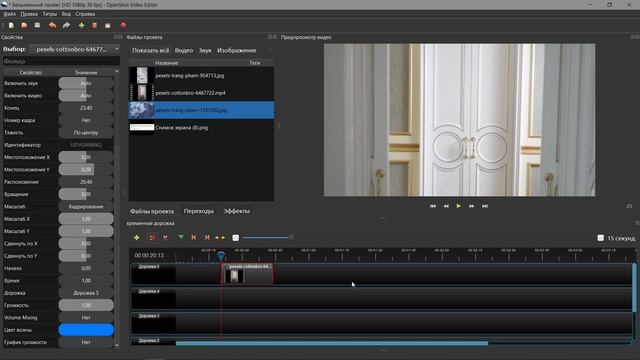Activate the razor tool in timeline toolbar
The width and height of the screenshot is (640, 360).
tap(165, 238)
